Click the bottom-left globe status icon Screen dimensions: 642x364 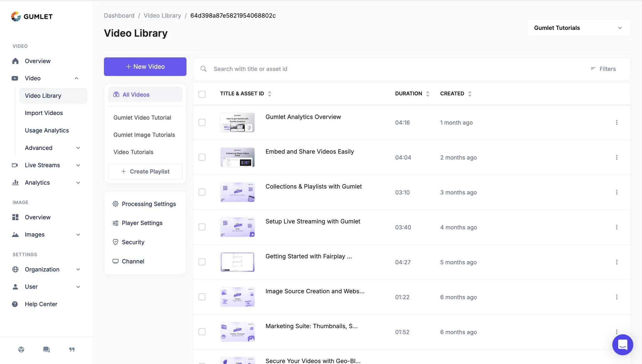coord(21,350)
